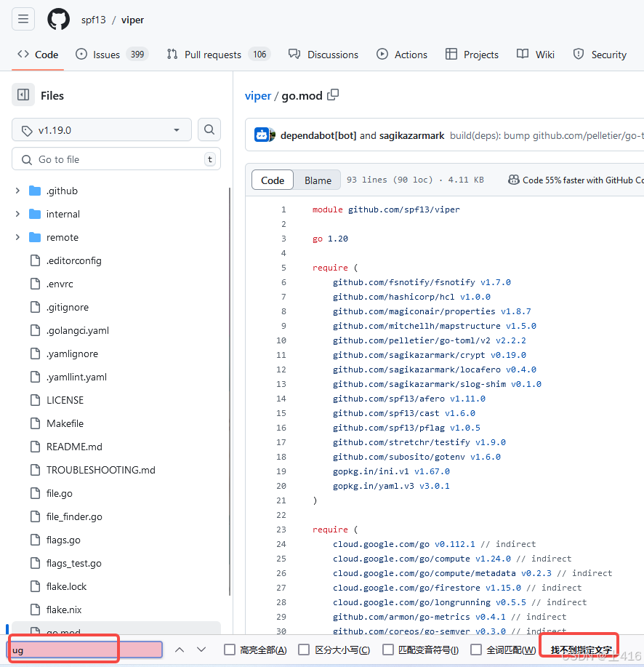Image resolution: width=644 pixels, height=667 pixels.
Task: Open the v1.19.0 tag dropdown
Action: (x=102, y=129)
